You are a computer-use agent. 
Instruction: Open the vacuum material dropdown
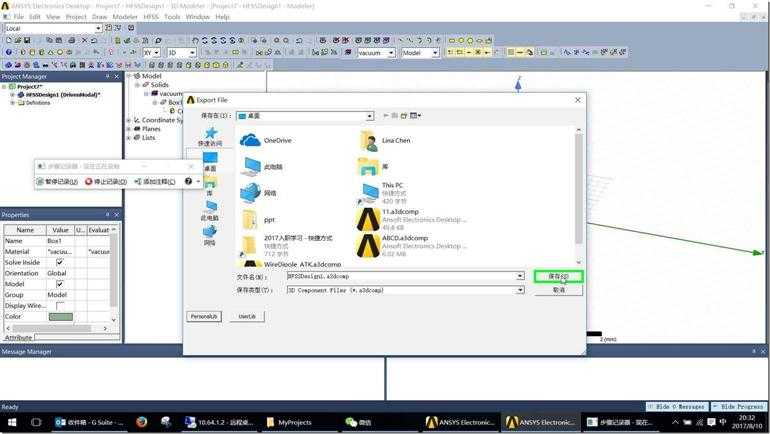click(x=391, y=53)
